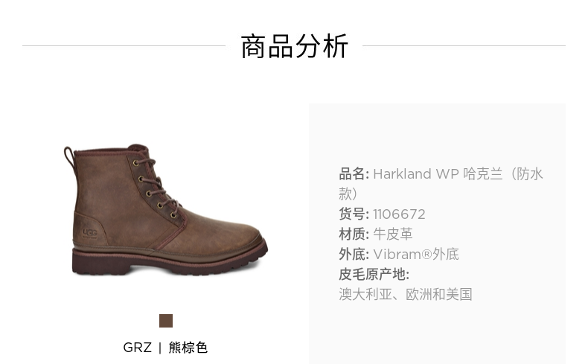Image resolution: width=588 pixels, height=364 pixels.
Task: Click the 皮毛原产地 label
Action: coord(374,275)
